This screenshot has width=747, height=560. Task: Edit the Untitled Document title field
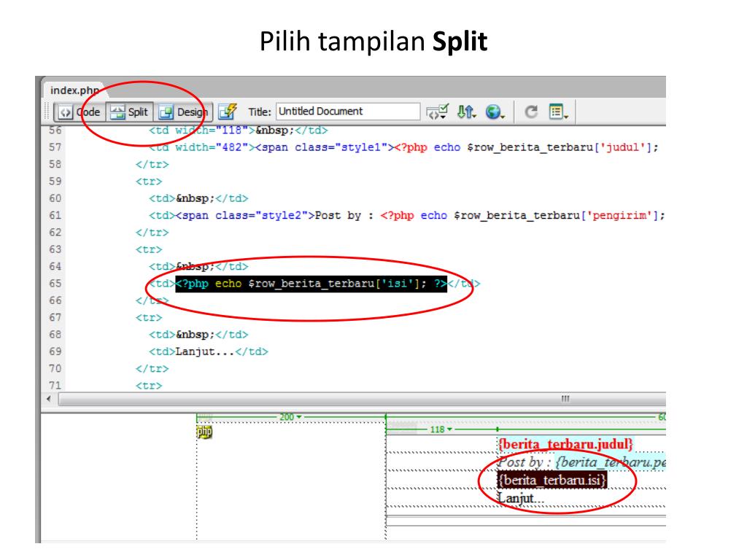click(x=348, y=112)
